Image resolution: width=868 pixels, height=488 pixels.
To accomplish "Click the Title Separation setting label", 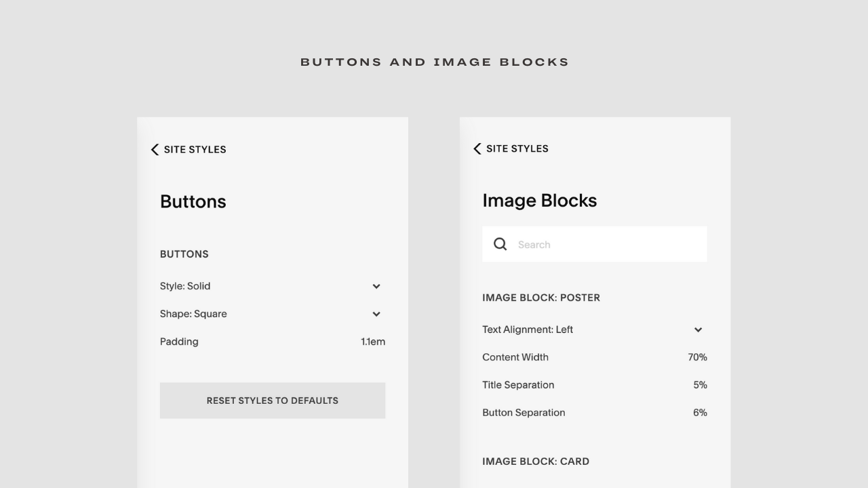I will [x=518, y=385].
